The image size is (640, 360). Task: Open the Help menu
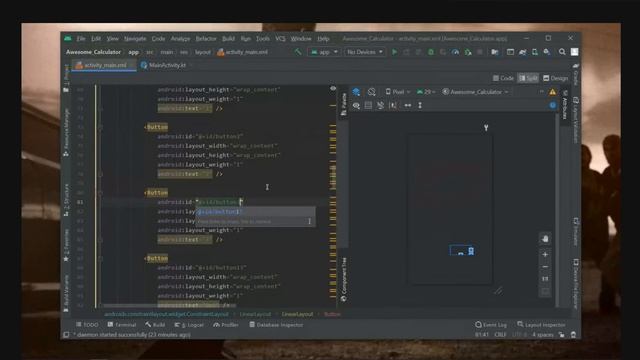323,39
